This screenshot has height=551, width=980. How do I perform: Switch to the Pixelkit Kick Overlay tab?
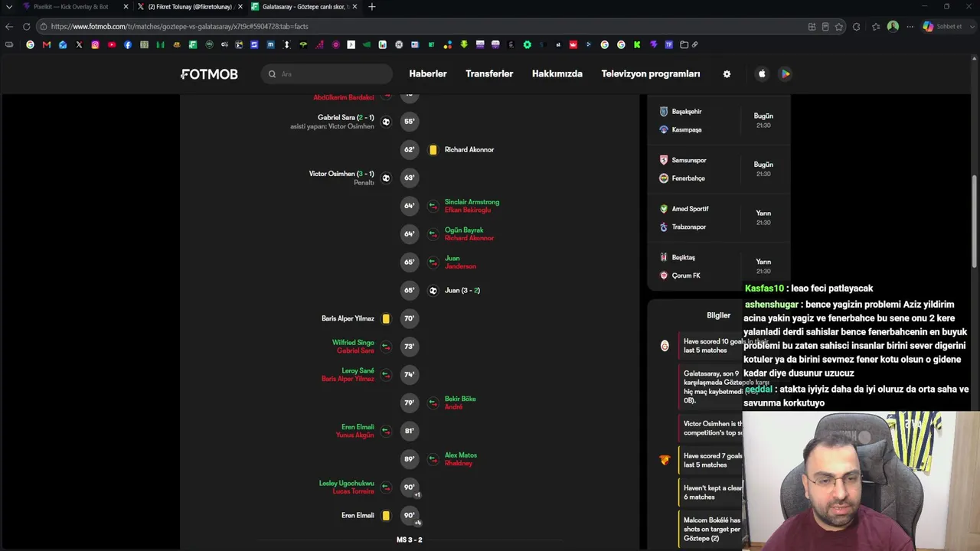point(76,7)
